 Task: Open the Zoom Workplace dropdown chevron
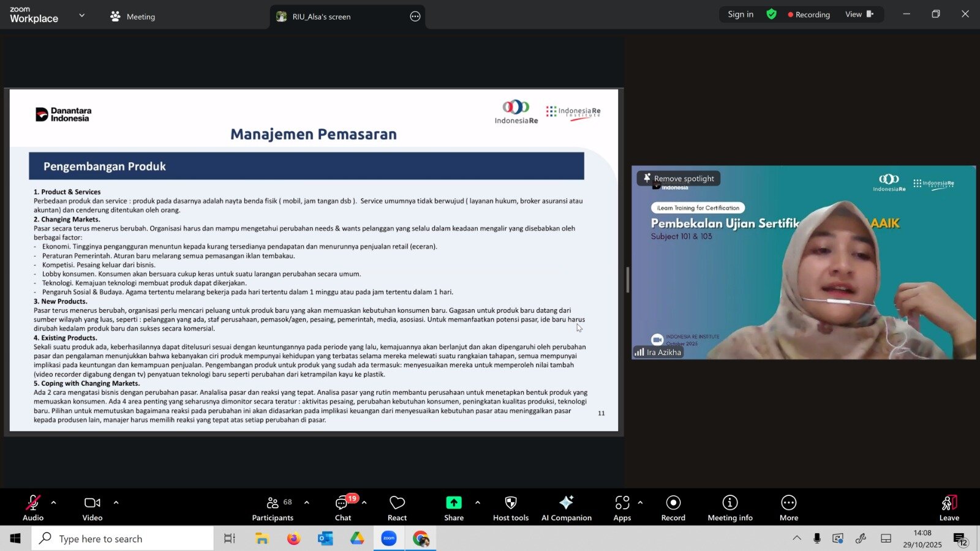pyautogui.click(x=82, y=15)
